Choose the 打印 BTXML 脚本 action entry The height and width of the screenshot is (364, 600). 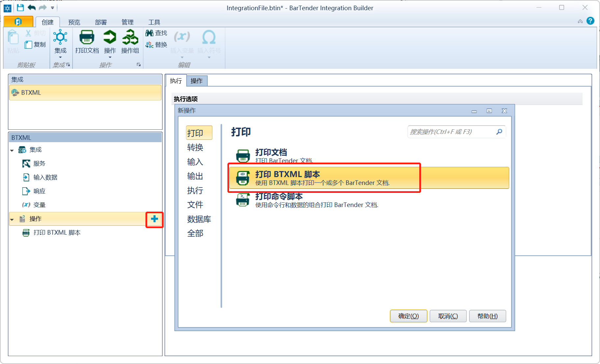369,178
